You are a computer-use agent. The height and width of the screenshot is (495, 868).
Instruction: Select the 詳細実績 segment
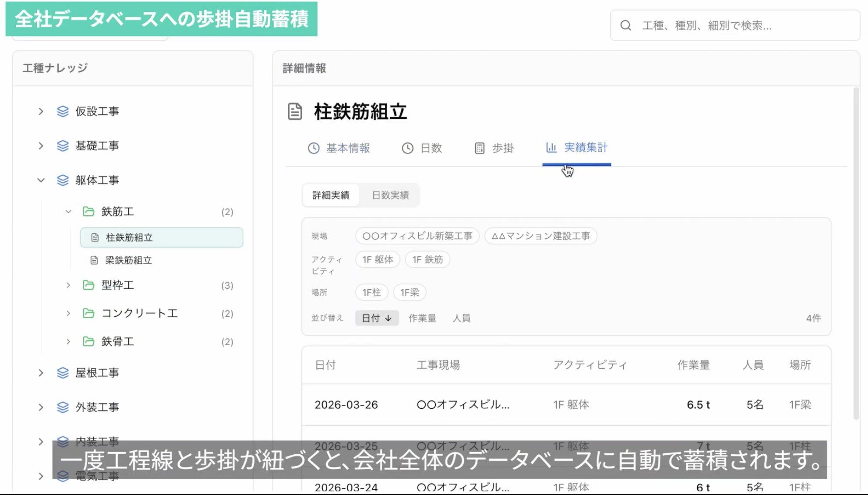pyautogui.click(x=331, y=195)
